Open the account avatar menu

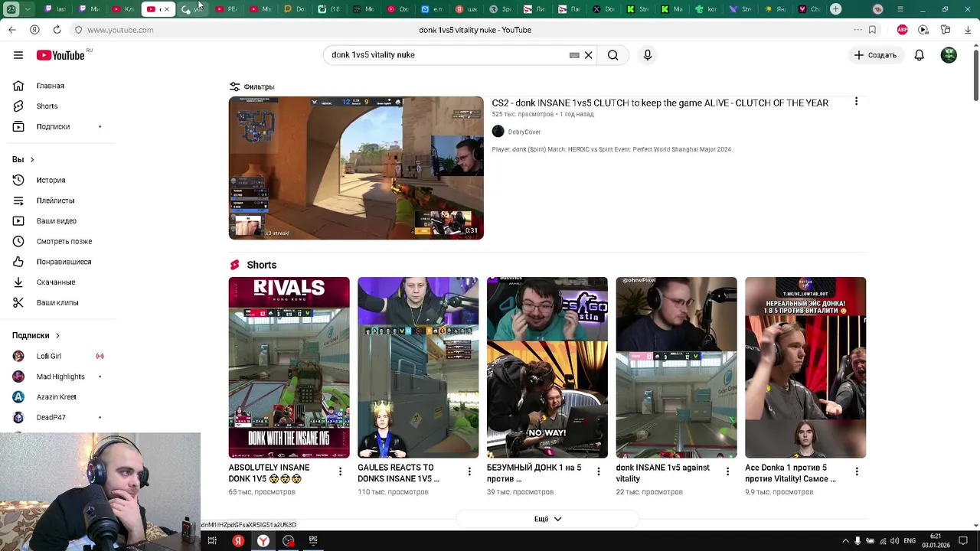click(949, 55)
